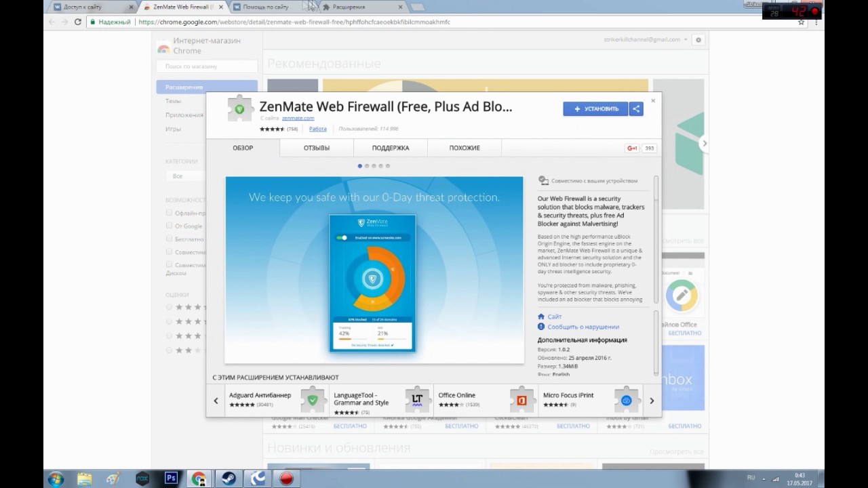Image resolution: width=868 pixels, height=488 pixels.
Task: Click the Chrome taskbar icon
Action: (x=199, y=478)
